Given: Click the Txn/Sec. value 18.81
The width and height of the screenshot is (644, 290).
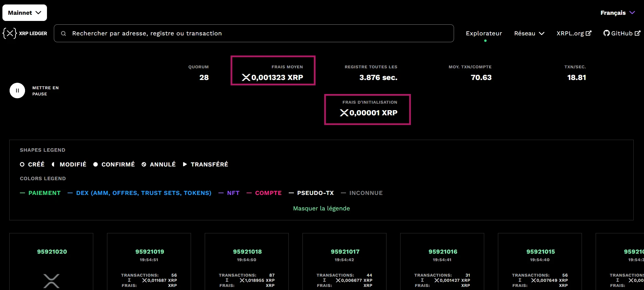Looking at the screenshot, I should (576, 78).
